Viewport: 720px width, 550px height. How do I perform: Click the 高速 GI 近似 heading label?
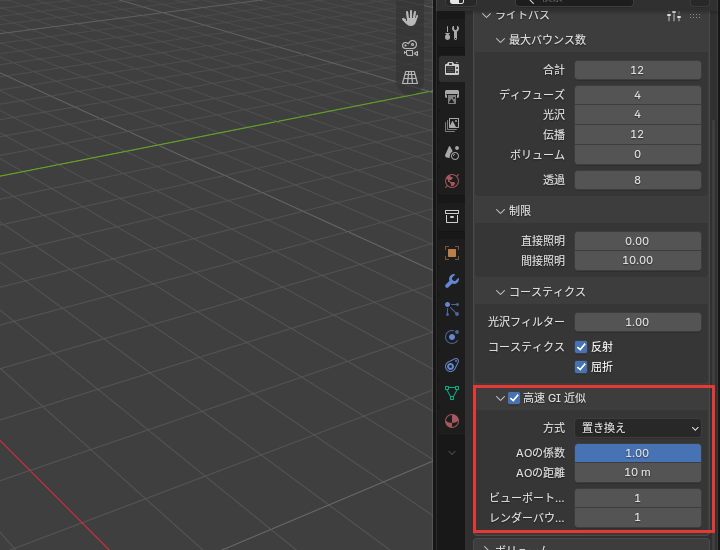(554, 398)
